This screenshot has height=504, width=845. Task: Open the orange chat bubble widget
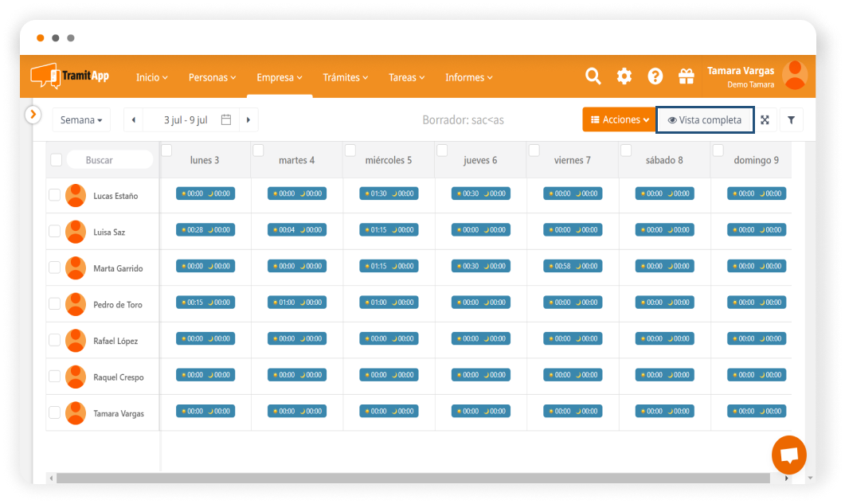click(x=788, y=455)
